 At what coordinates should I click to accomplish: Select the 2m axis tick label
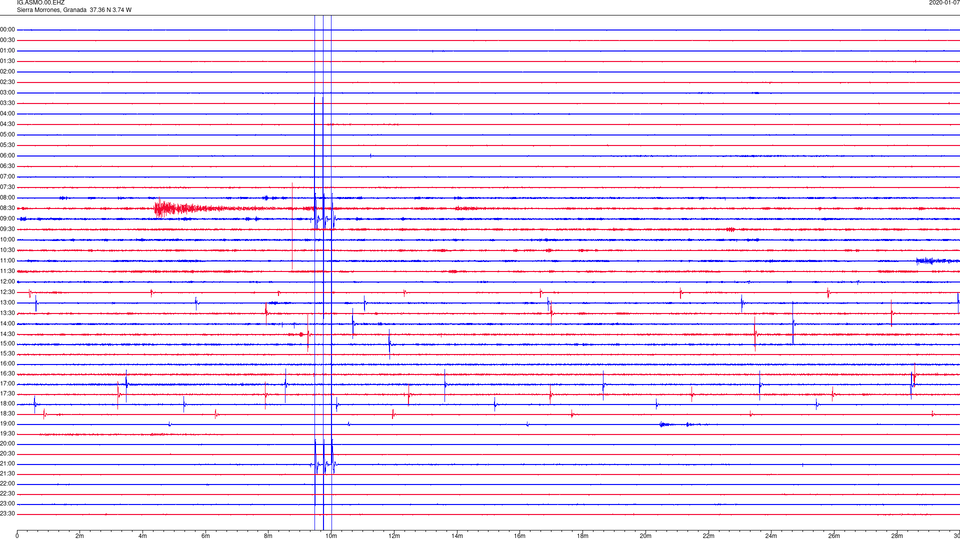pos(80,536)
